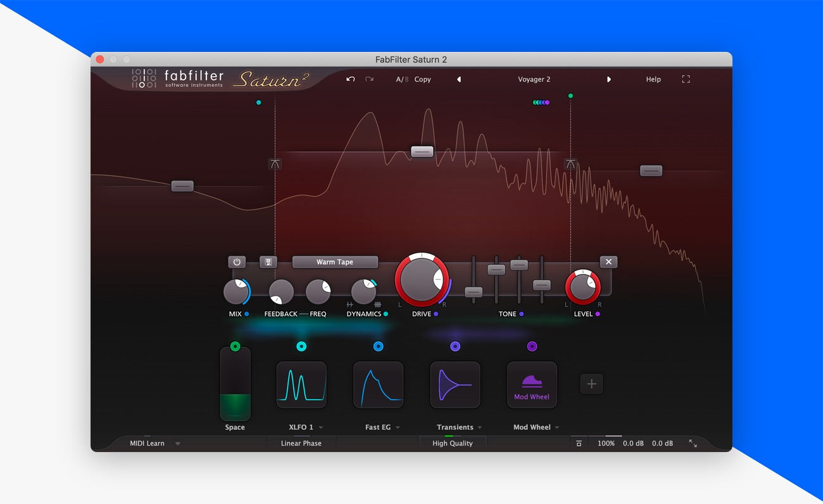823x504 pixels.
Task: Expand the Fast EG dropdown arrow
Action: [x=398, y=427]
